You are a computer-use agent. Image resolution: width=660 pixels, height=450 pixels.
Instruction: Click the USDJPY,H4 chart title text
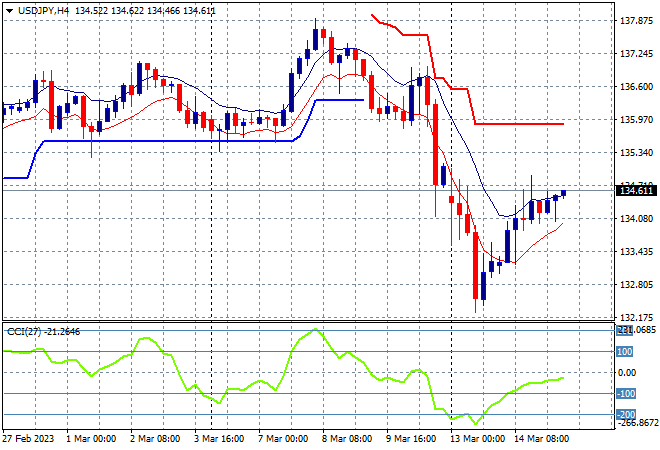point(43,11)
